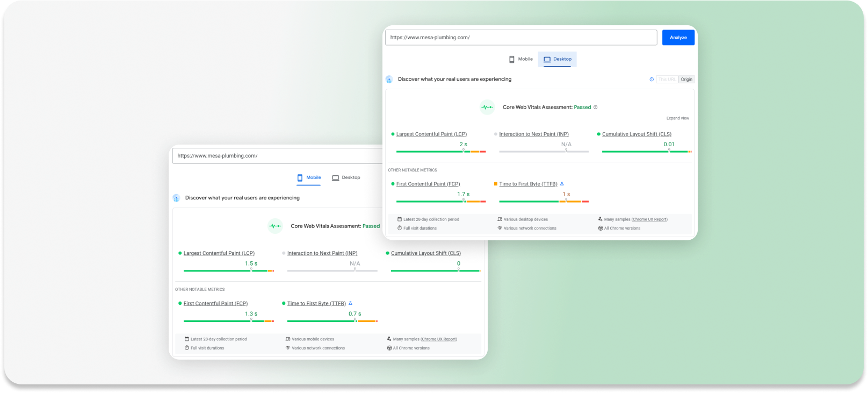The image size is (868, 393).
Task: Switch data scope to This URL
Action: (667, 80)
